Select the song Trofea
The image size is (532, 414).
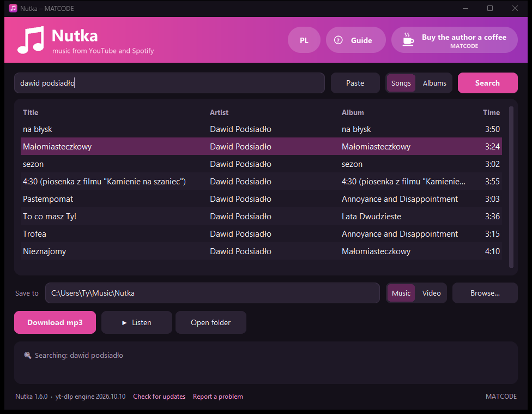pyautogui.click(x=261, y=234)
